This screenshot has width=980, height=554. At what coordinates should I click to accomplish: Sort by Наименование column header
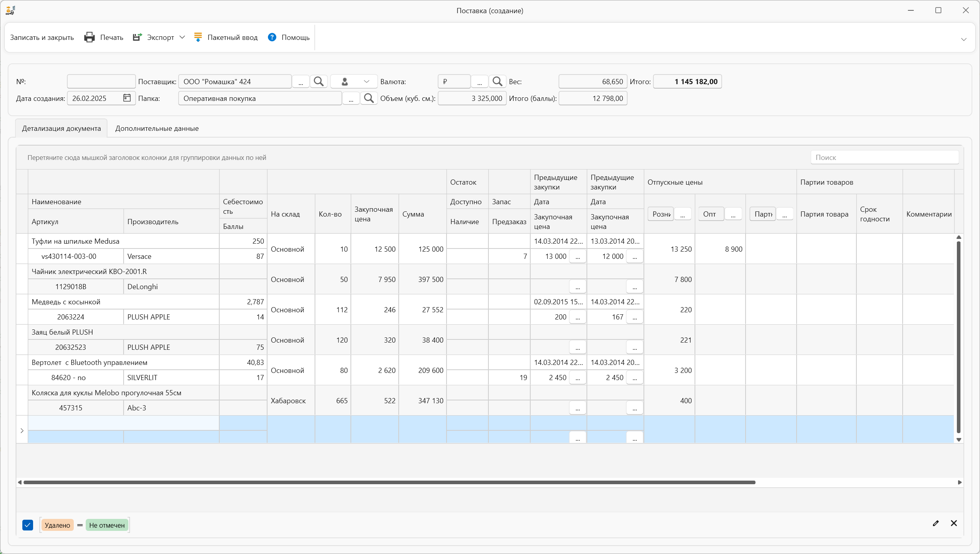pos(124,202)
